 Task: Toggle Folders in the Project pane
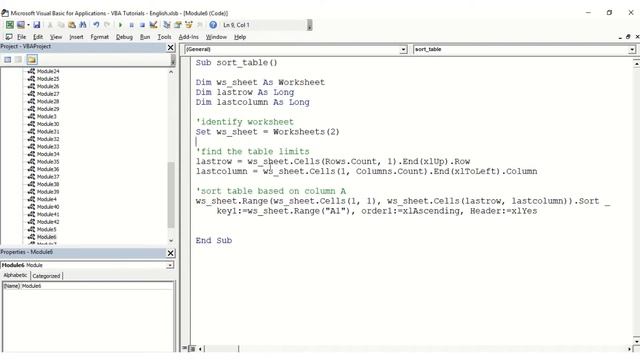tap(32, 60)
